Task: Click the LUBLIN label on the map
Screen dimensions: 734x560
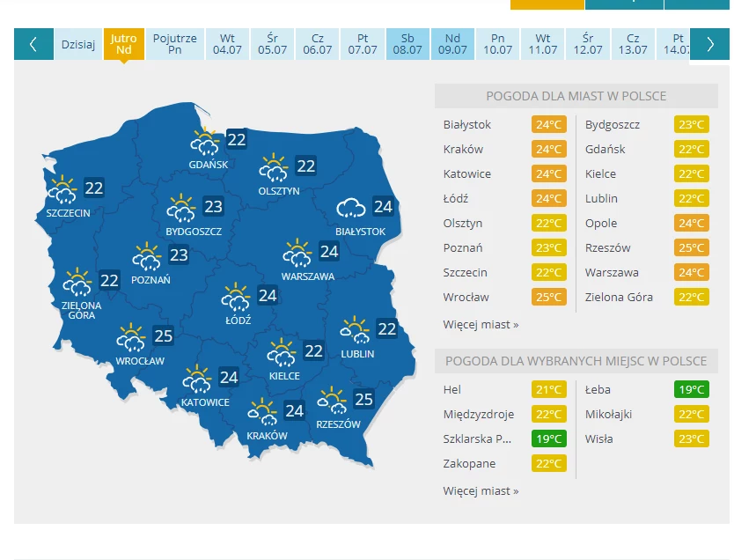Action: [x=357, y=354]
